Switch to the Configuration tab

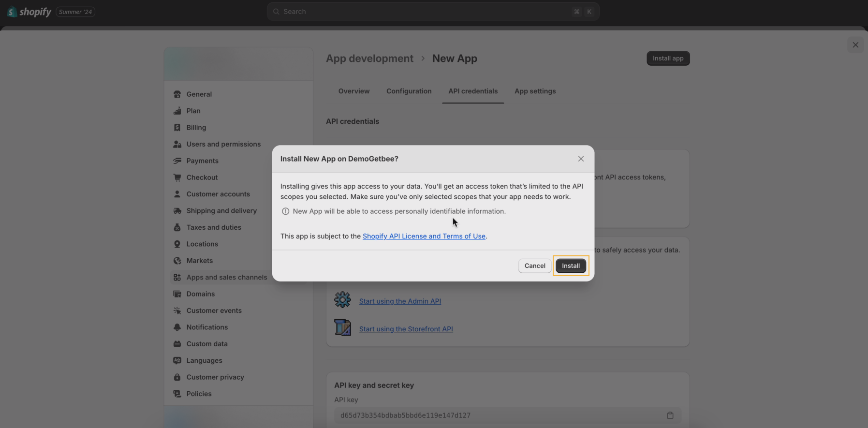409,91
